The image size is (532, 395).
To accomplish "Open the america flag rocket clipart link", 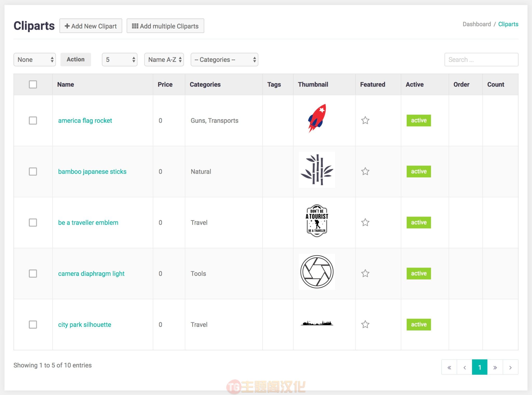I will 85,120.
